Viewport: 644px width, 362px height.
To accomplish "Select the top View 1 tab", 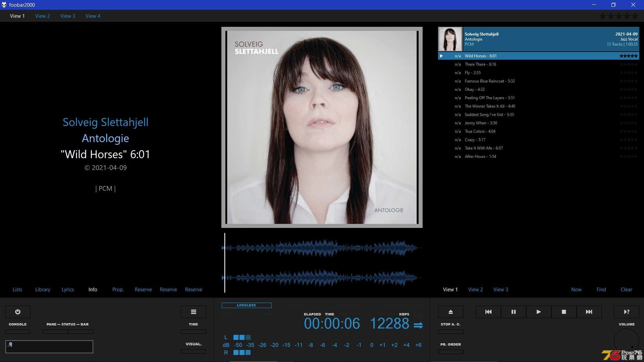I will click(x=17, y=16).
